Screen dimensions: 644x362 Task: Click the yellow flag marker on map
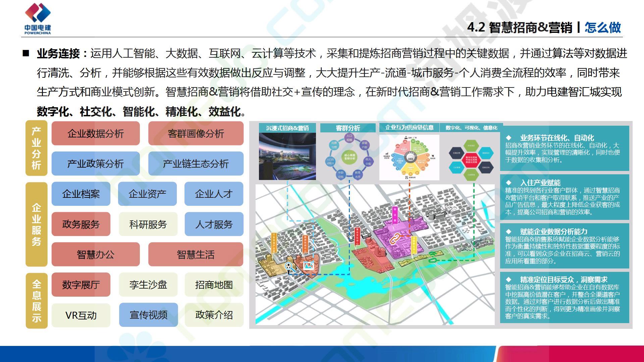[414, 245]
